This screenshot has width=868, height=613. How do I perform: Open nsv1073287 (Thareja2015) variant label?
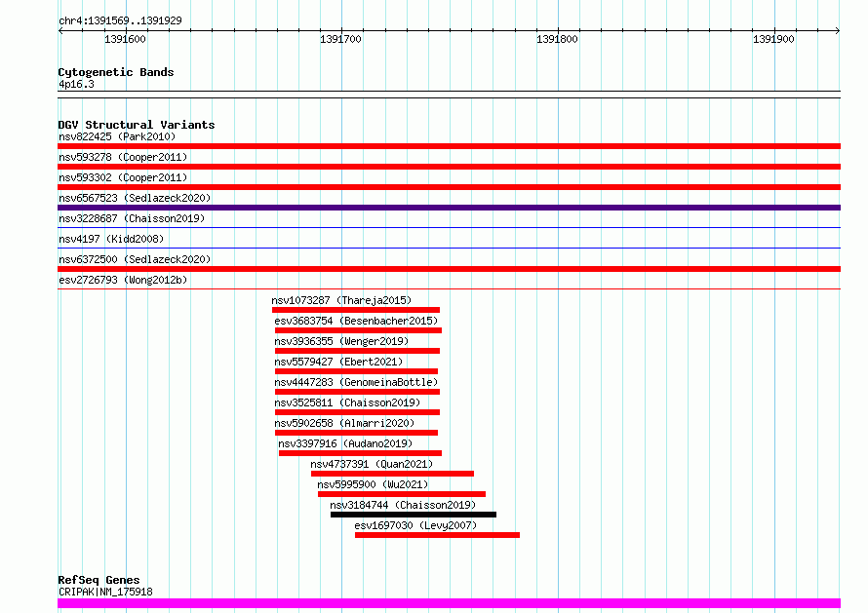pyautogui.click(x=341, y=300)
